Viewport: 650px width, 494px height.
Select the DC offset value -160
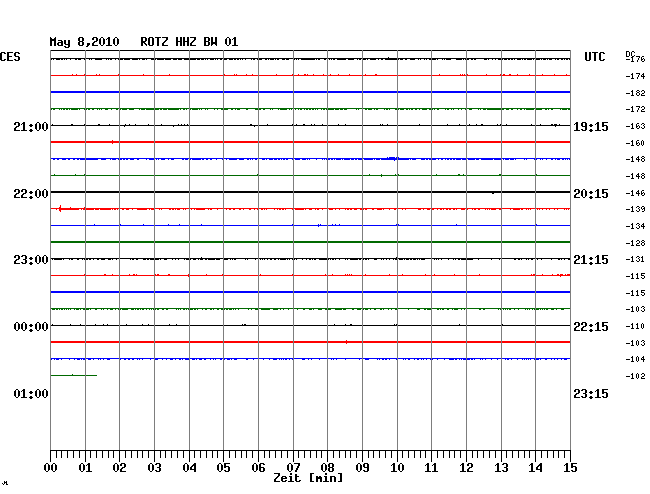[x=635, y=143]
